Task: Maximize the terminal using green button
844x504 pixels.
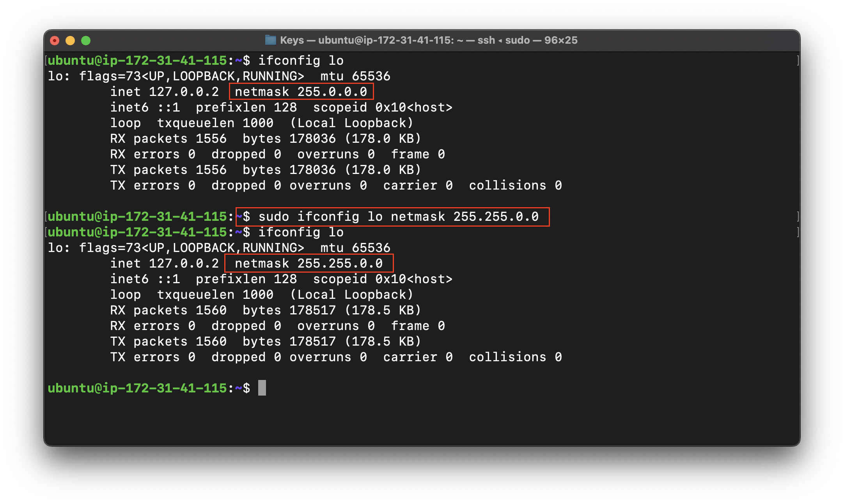Action: (x=86, y=41)
